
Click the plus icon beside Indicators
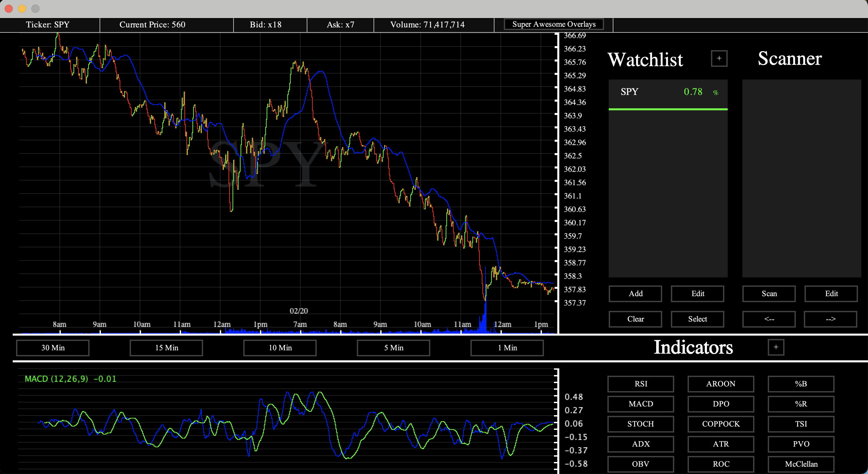tap(775, 347)
